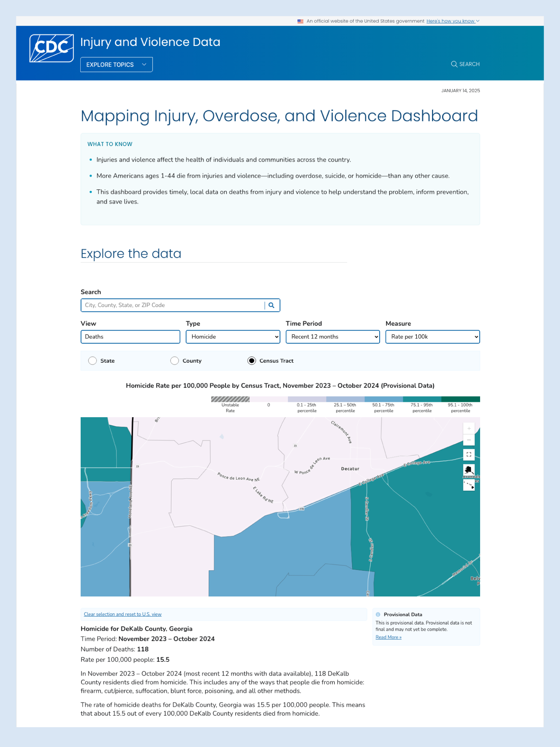Click the WHAT TO KNOW heading

pyautogui.click(x=110, y=144)
